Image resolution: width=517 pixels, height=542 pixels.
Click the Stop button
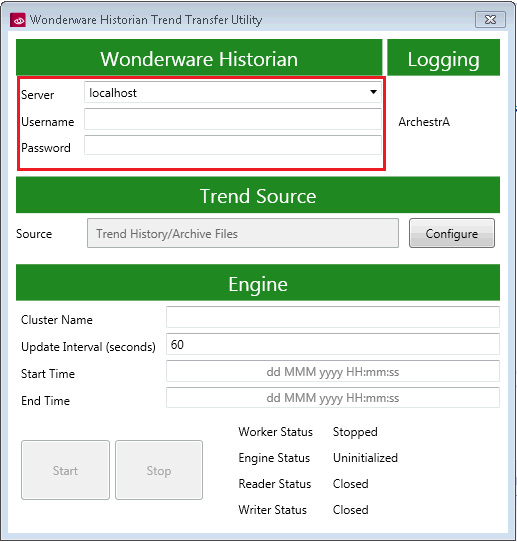159,470
